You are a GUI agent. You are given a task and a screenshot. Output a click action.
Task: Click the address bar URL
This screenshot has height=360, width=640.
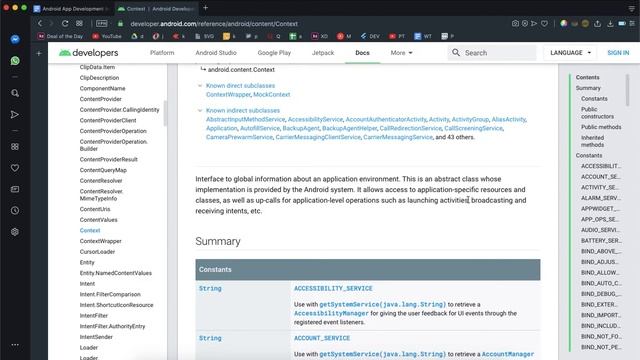214,24
